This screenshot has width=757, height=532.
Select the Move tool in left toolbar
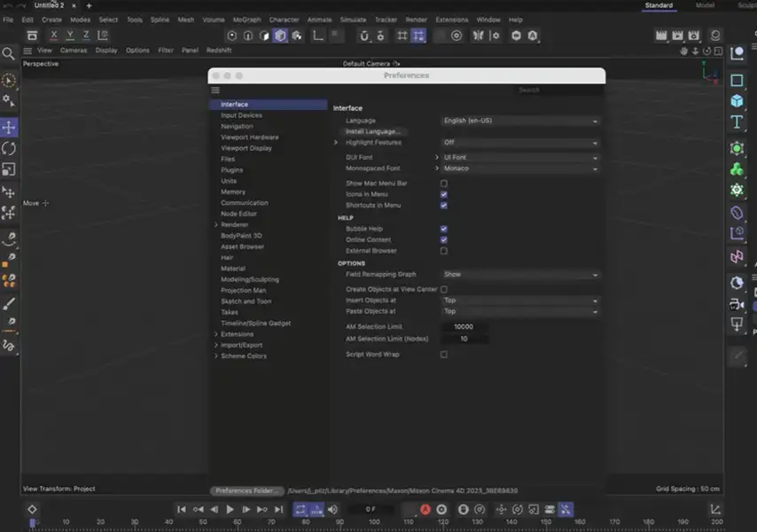point(9,127)
